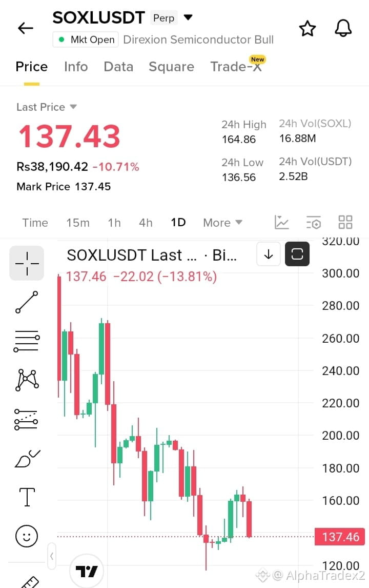Screen dimensions: 369x588
Task: Select the price projection tool
Action: coord(26,419)
